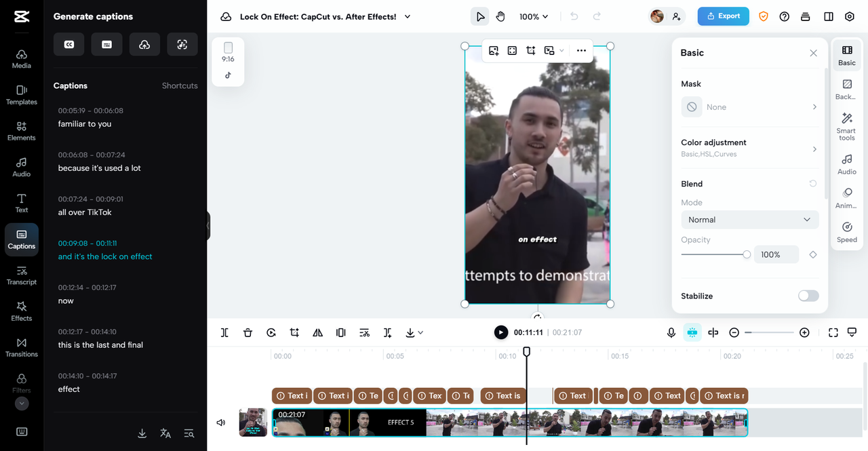
Task: Open the settings hexagon icon
Action: point(850,16)
